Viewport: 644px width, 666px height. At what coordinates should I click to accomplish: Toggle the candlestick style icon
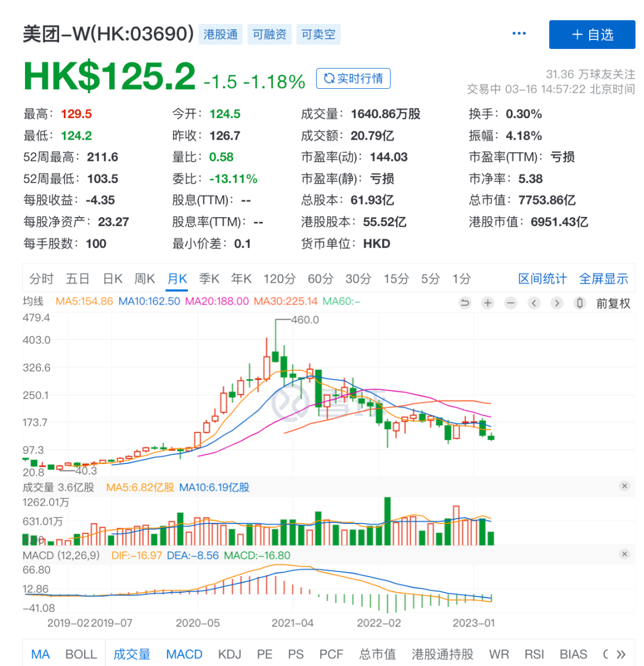click(580, 303)
